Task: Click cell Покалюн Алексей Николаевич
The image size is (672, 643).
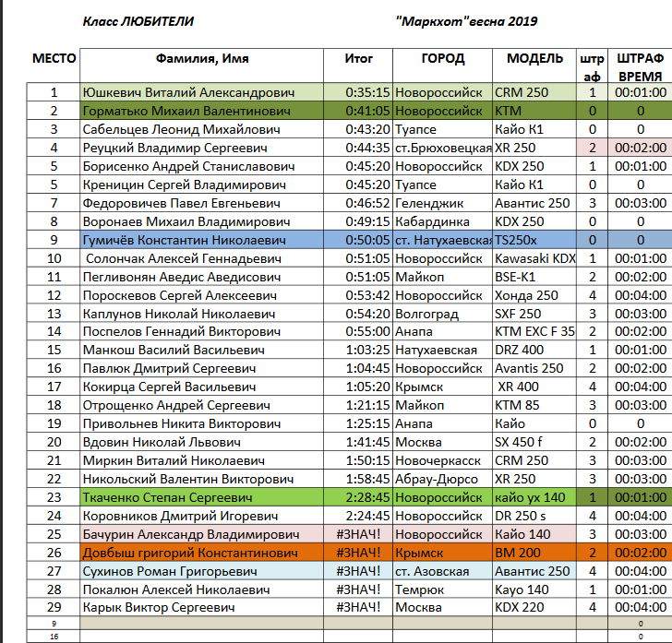Action: [x=202, y=589]
